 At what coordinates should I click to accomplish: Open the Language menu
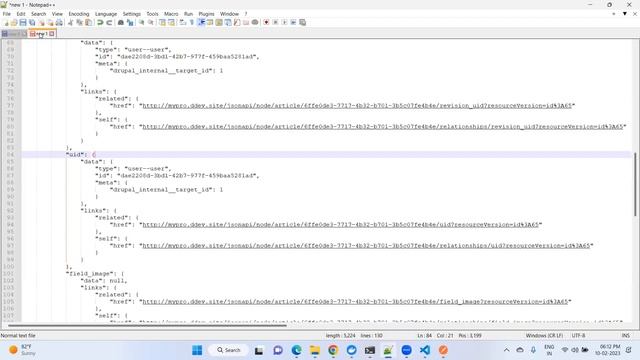point(106,14)
